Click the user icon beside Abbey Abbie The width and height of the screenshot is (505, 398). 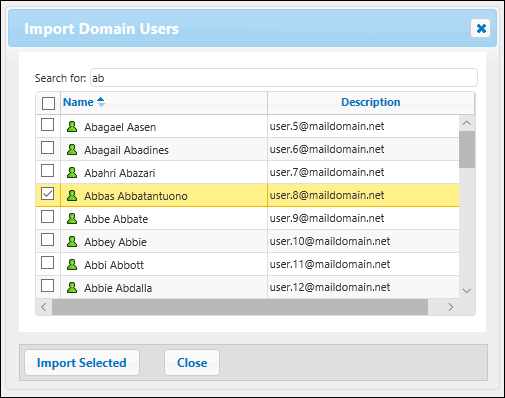(x=72, y=242)
